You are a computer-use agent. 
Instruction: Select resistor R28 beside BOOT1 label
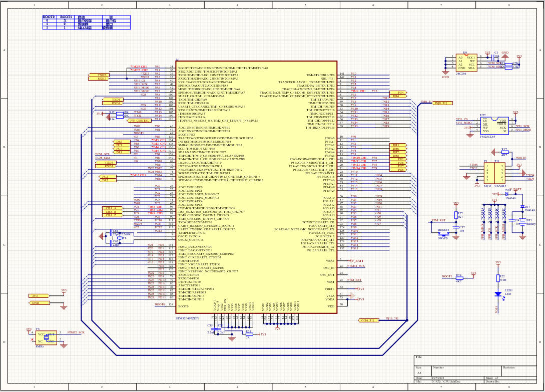(x=459, y=278)
